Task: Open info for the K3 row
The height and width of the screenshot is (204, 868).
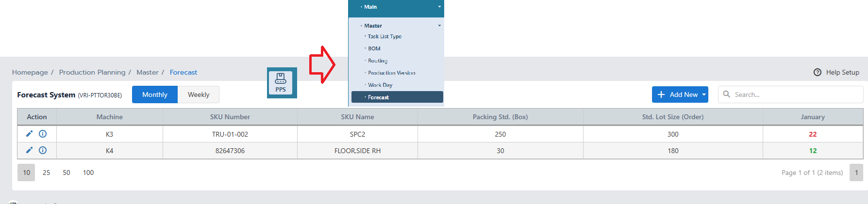Action: click(x=43, y=134)
